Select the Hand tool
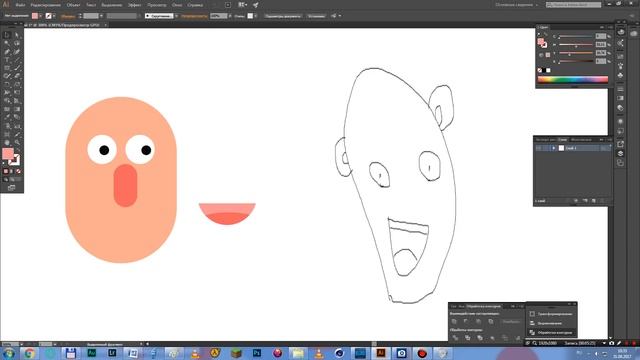640x360 pixels. click(7, 142)
